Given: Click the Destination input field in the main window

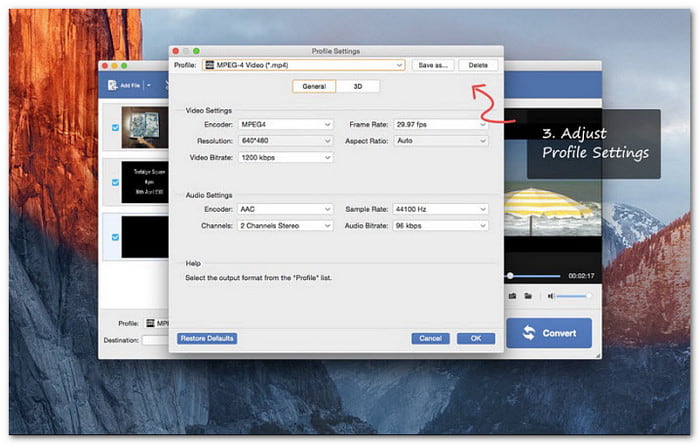Looking at the screenshot, I should coord(155,340).
